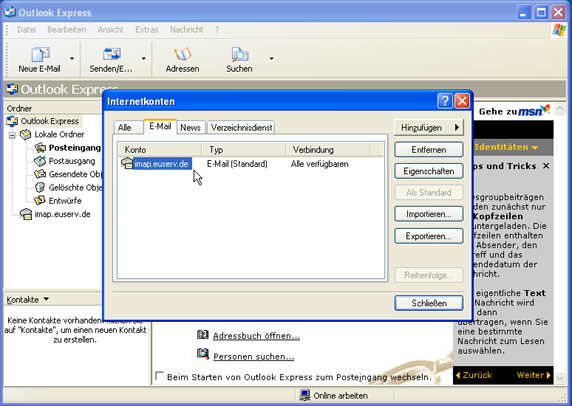Open the ? help menu
This screenshot has width=572, height=406.
(x=217, y=30)
